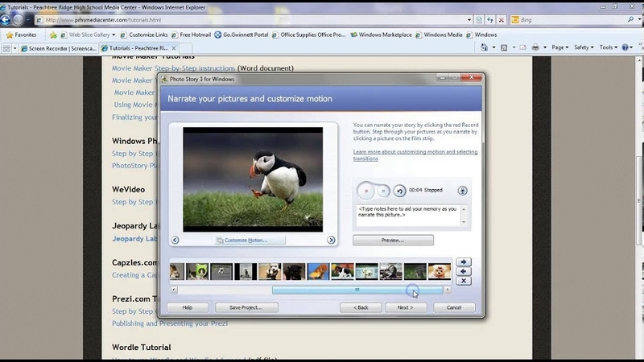
Task: Open the Quick Tabs grid icon
Action: [x=6, y=48]
